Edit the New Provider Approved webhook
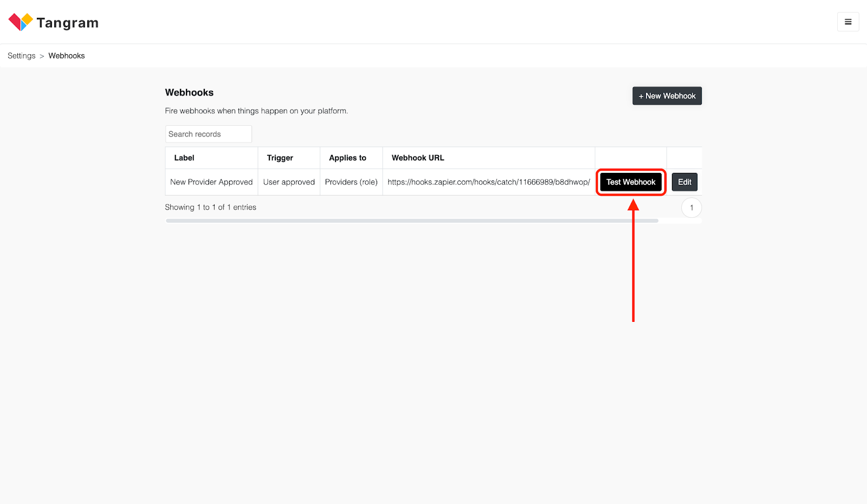The image size is (867, 504). point(684,182)
